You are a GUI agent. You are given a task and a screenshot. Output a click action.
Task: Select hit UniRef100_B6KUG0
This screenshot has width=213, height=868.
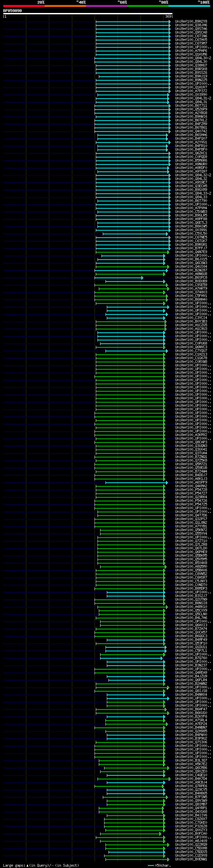pyautogui.click(x=191, y=713)
